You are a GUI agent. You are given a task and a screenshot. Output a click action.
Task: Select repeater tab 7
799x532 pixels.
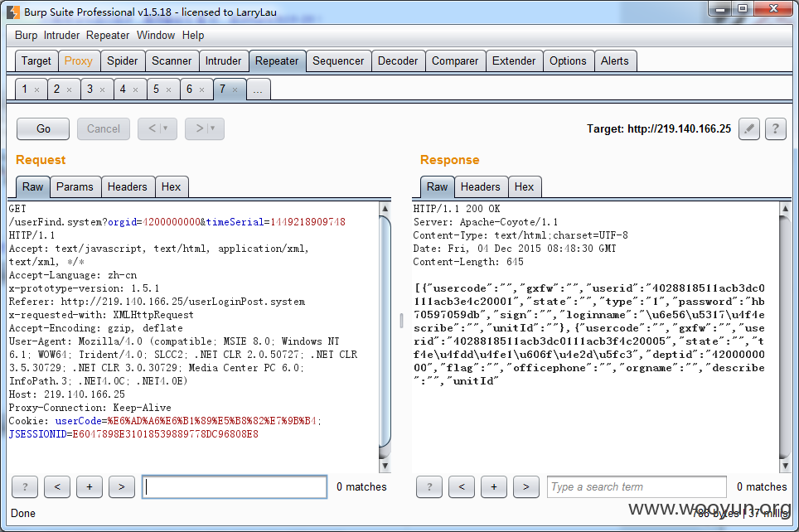coord(223,89)
